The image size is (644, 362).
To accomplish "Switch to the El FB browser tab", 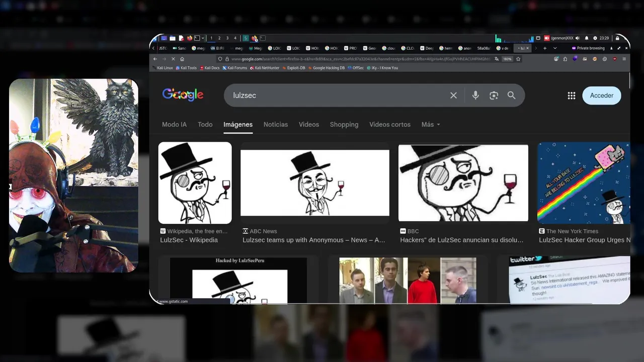I will pyautogui.click(x=217, y=48).
